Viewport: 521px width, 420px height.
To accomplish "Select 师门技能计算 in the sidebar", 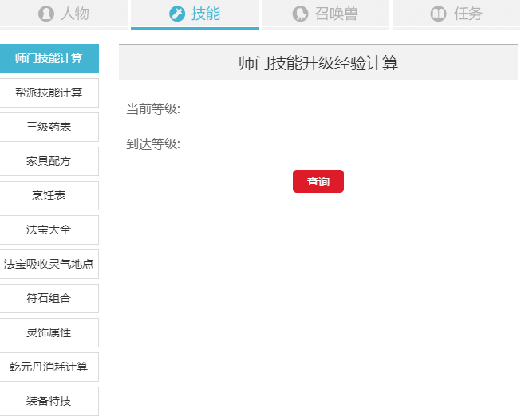I will click(x=49, y=58).
